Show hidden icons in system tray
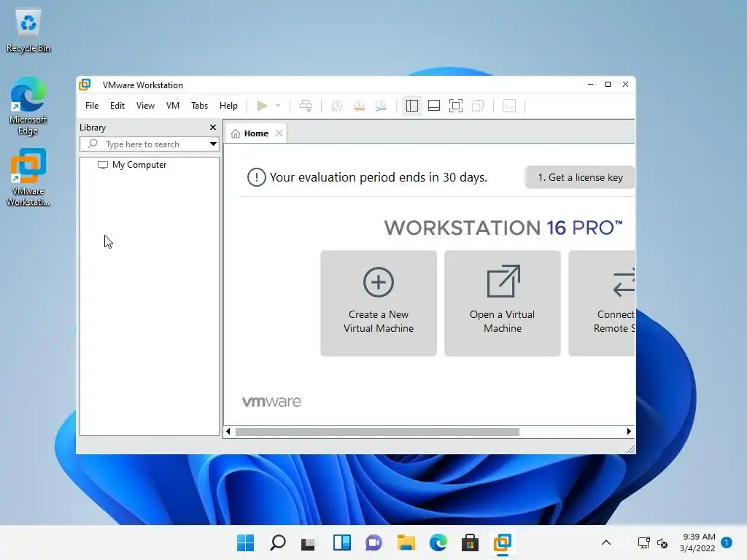 (x=606, y=542)
